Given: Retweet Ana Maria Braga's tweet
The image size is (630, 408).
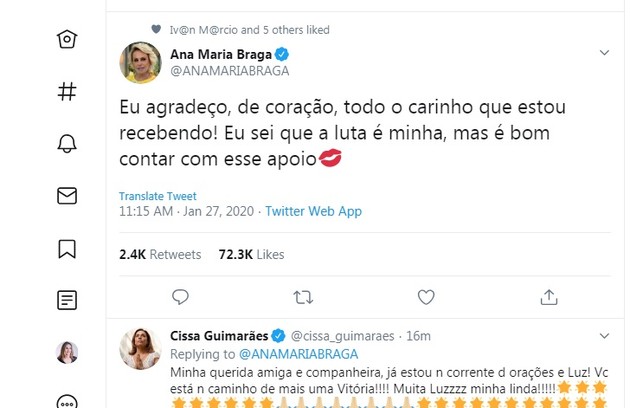Looking at the screenshot, I should pyautogui.click(x=302, y=296).
